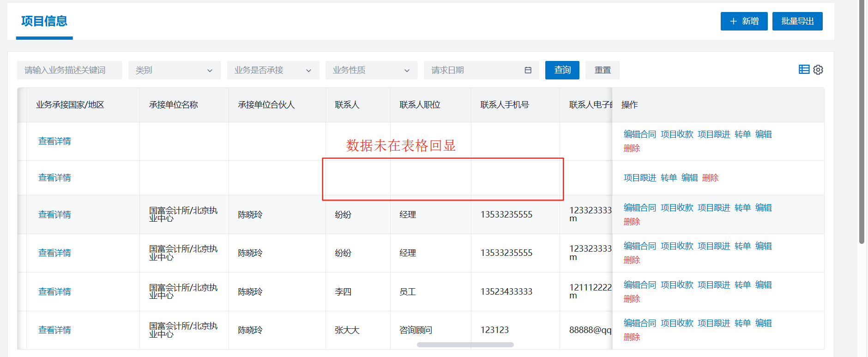Click the plus 新增 button
This screenshot has width=868, height=357.
click(744, 21)
